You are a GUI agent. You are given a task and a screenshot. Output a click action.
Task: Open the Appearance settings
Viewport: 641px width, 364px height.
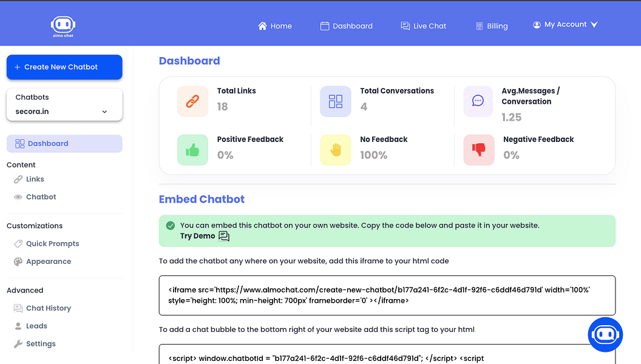tap(42, 261)
